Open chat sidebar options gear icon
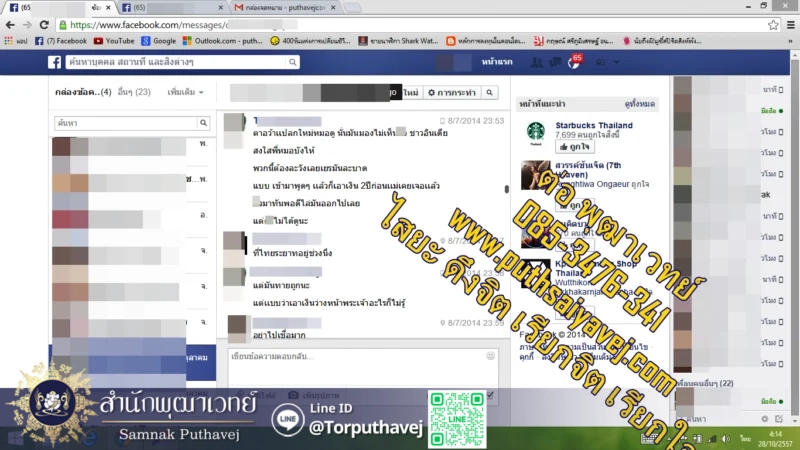This screenshot has width=800, height=450. 764,419
